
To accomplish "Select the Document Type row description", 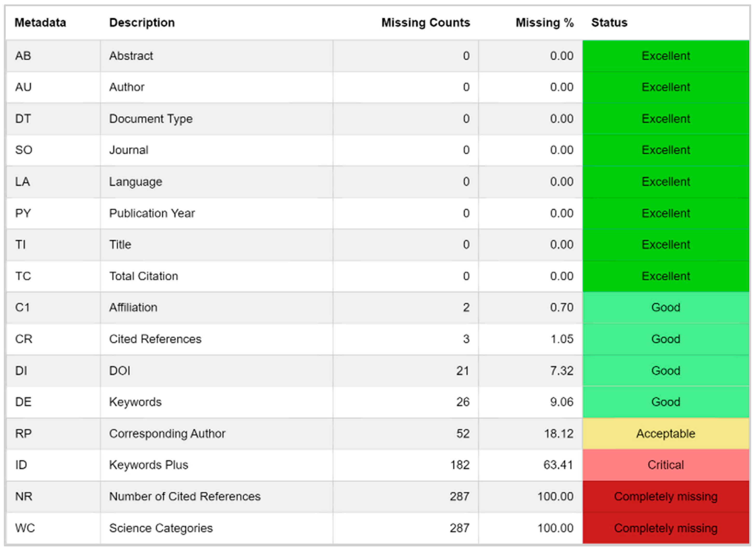I will tap(151, 119).
